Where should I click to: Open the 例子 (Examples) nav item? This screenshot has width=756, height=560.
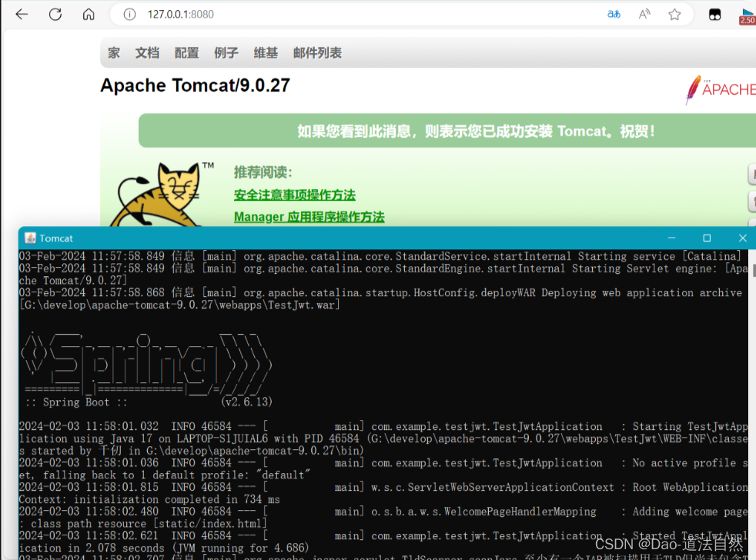(x=226, y=52)
